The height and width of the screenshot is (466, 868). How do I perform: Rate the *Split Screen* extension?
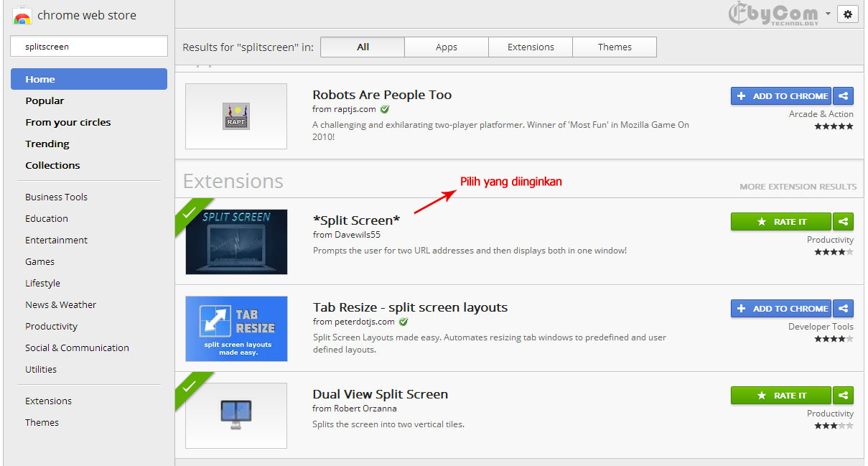pos(780,222)
